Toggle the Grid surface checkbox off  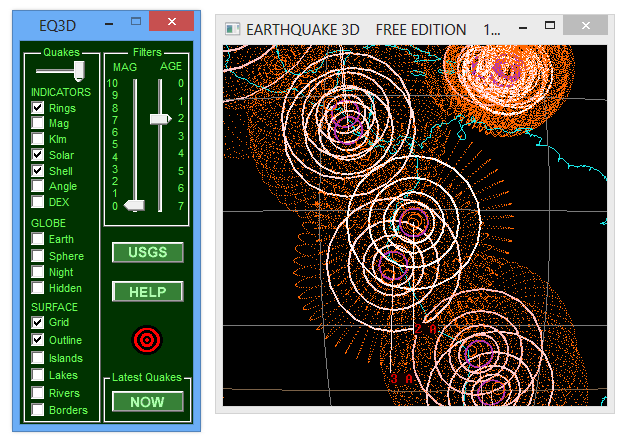38,322
